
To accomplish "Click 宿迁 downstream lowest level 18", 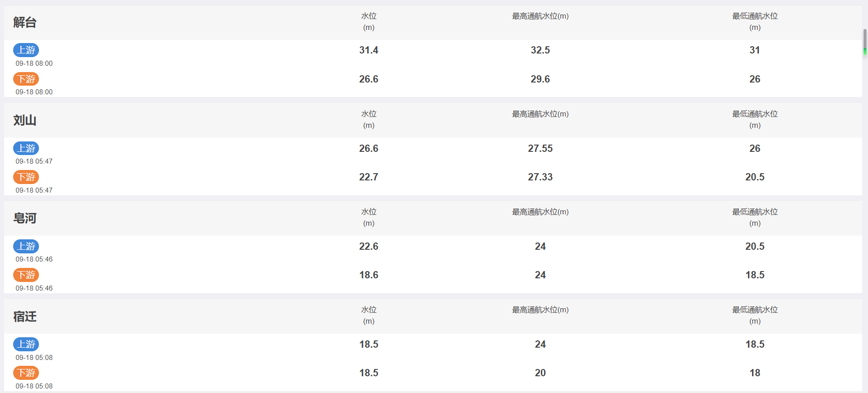I will click(755, 373).
